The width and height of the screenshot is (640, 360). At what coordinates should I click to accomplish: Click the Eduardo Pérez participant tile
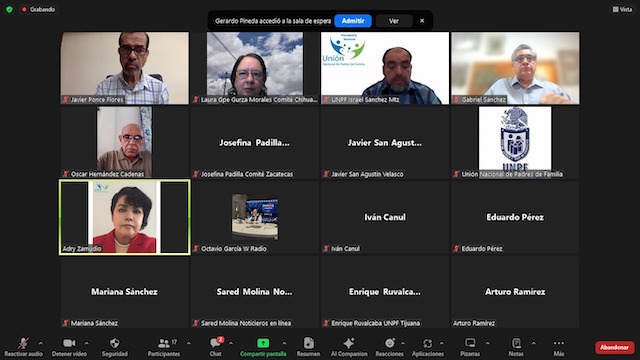(x=515, y=217)
